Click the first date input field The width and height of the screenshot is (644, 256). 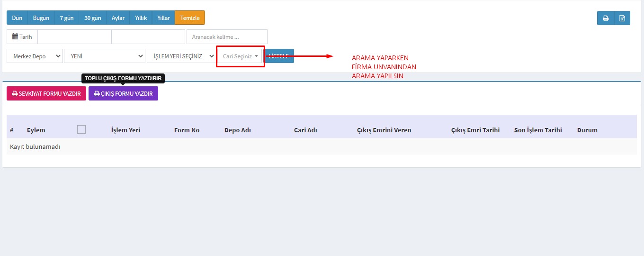(x=74, y=37)
